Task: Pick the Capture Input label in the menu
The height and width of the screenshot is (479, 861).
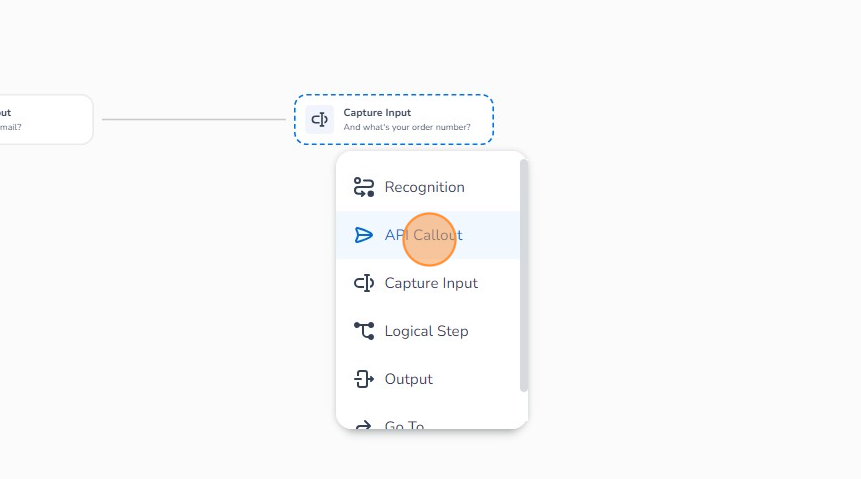Action: click(x=431, y=283)
